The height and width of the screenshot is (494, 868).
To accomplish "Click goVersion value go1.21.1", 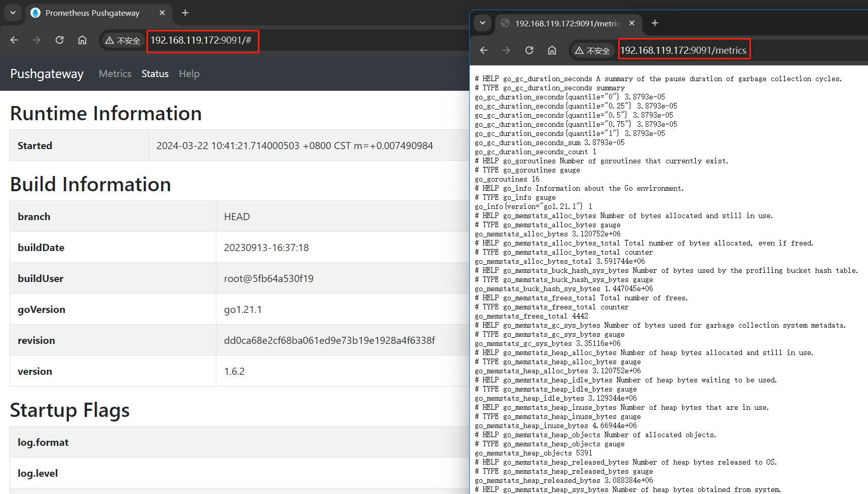I will coord(243,309).
